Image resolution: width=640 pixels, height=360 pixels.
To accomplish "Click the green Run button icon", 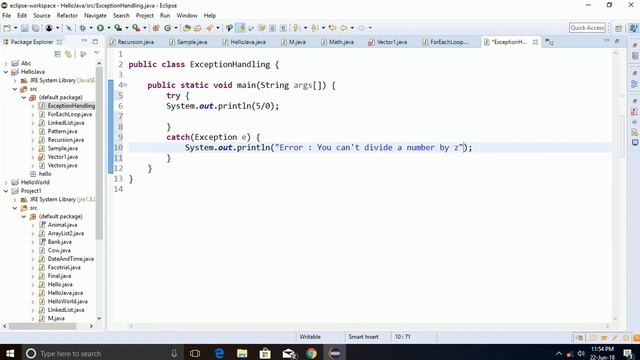I will [x=100, y=28].
